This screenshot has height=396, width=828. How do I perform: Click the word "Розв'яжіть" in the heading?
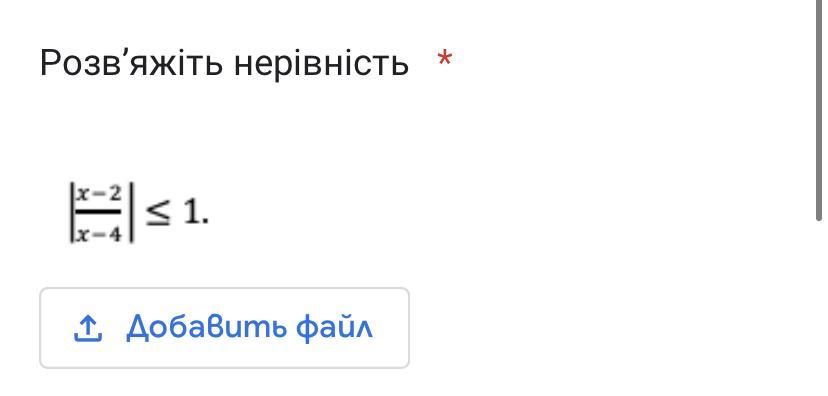click(131, 63)
